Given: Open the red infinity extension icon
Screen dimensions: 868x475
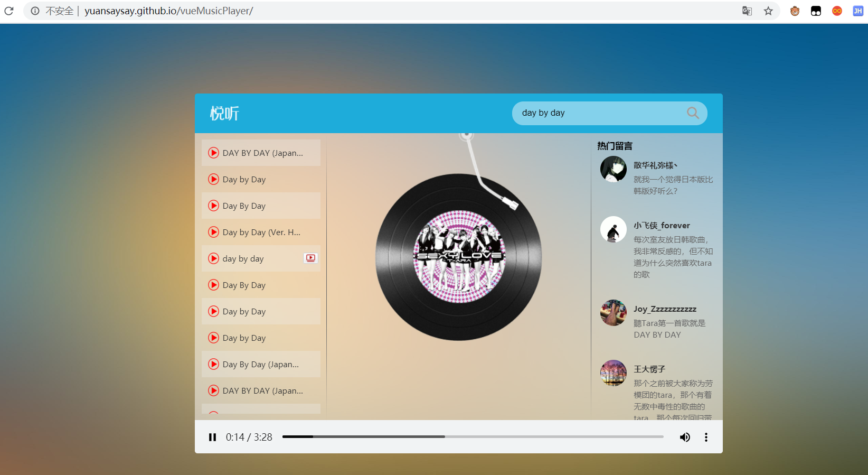Looking at the screenshot, I should point(837,11).
